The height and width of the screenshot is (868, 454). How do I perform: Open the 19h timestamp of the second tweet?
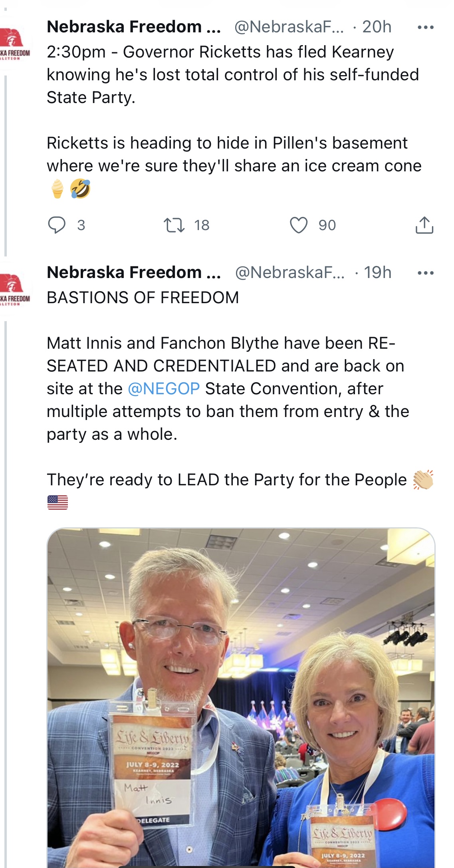click(377, 273)
